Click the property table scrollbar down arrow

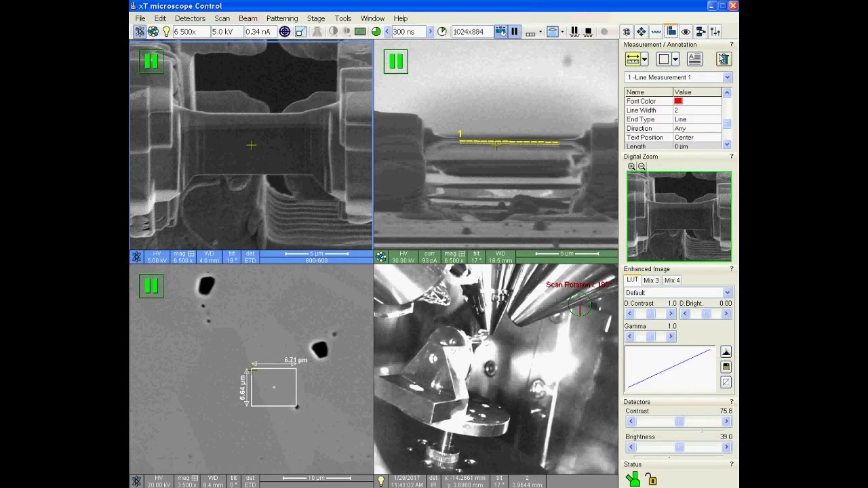(x=727, y=144)
